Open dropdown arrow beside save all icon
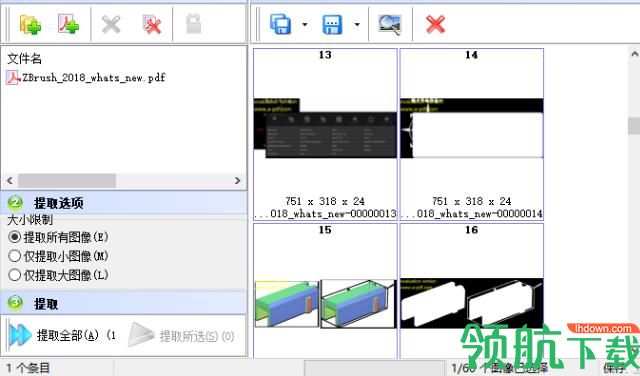Image resolution: width=640 pixels, height=376 pixels. pyautogui.click(x=304, y=24)
